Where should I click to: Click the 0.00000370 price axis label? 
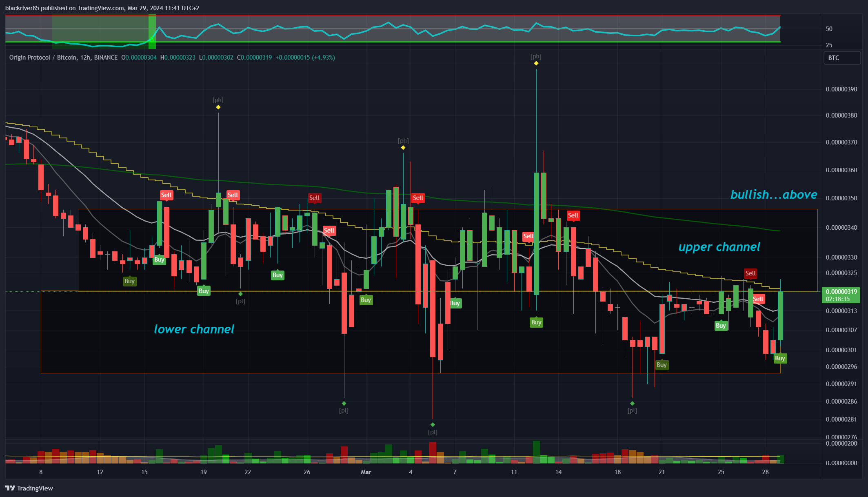(x=841, y=142)
